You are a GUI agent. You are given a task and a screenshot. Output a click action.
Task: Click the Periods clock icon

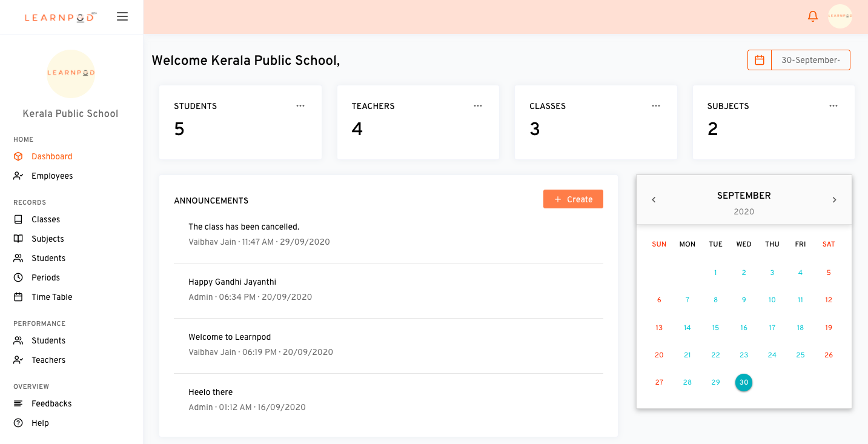18,277
